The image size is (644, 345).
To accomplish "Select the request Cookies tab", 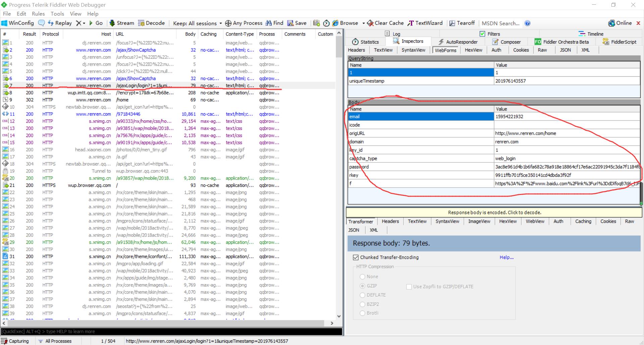I will tap(521, 50).
